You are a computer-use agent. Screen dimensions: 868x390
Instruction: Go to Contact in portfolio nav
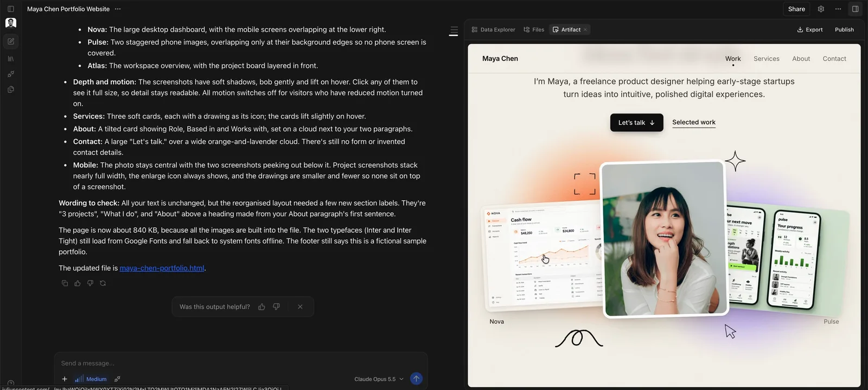[834, 59]
